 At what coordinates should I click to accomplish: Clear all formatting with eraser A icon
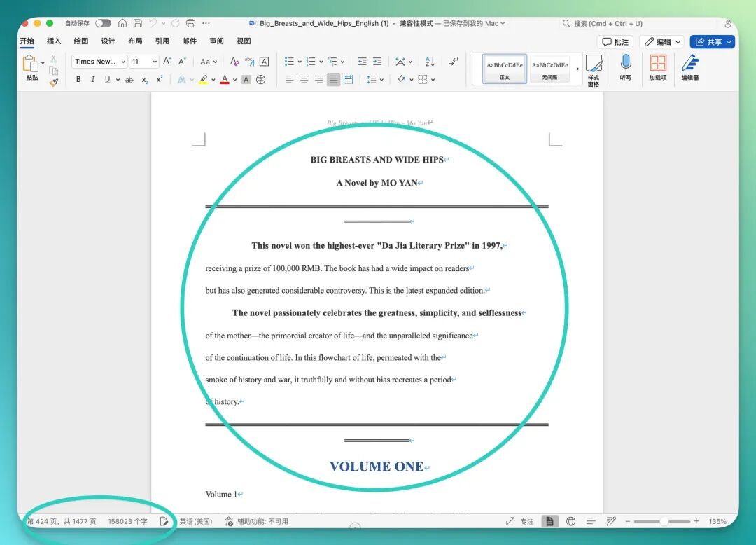(x=234, y=61)
